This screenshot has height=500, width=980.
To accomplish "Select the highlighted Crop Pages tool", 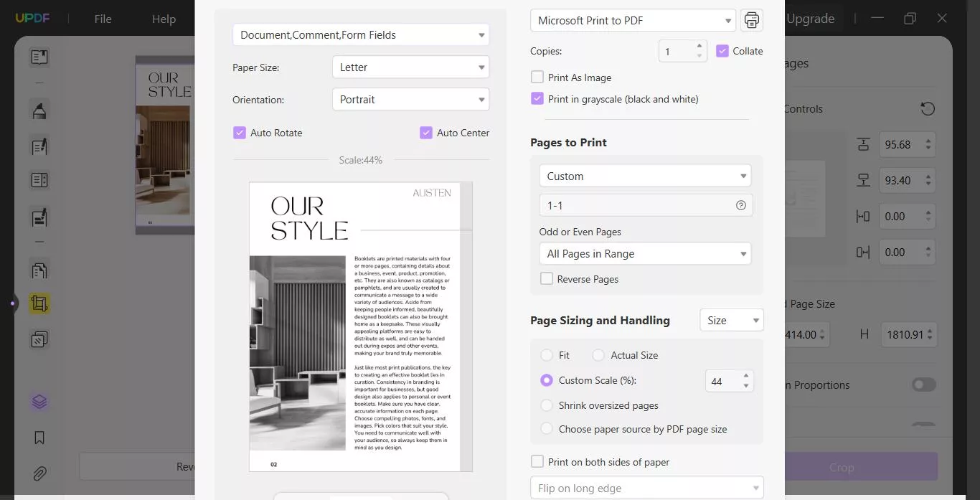I will 39,303.
